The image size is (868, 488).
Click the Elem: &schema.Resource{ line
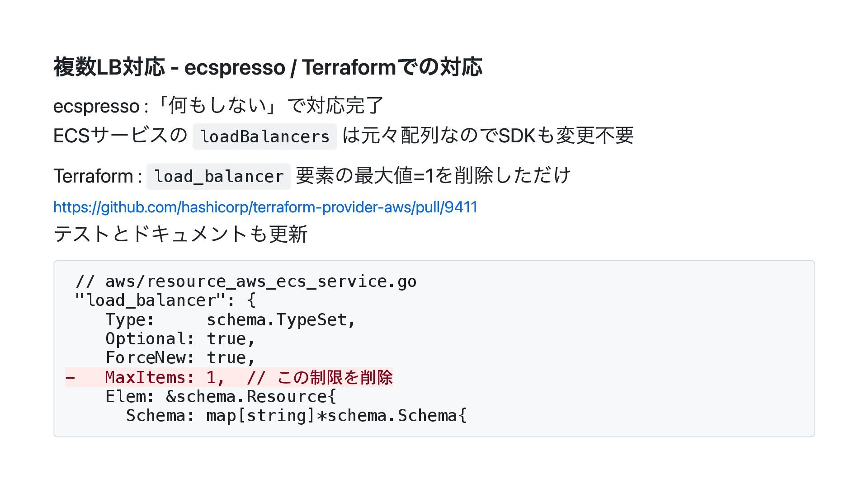221,397
